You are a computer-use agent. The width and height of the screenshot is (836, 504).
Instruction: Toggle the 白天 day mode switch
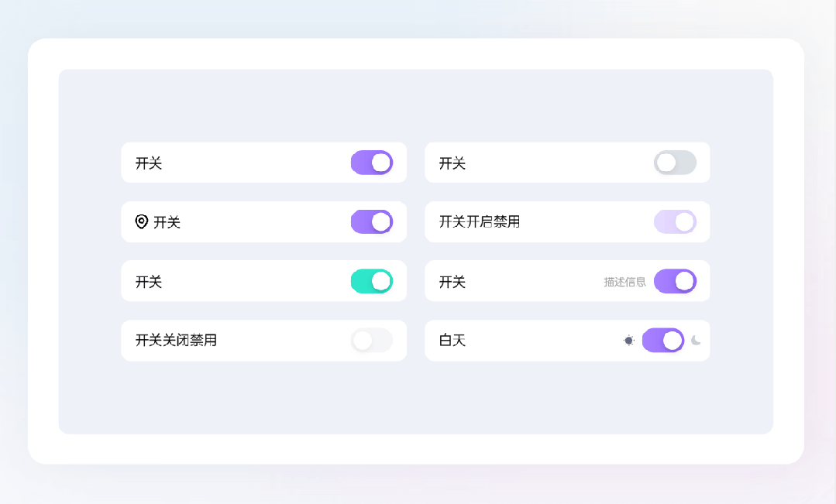point(663,340)
